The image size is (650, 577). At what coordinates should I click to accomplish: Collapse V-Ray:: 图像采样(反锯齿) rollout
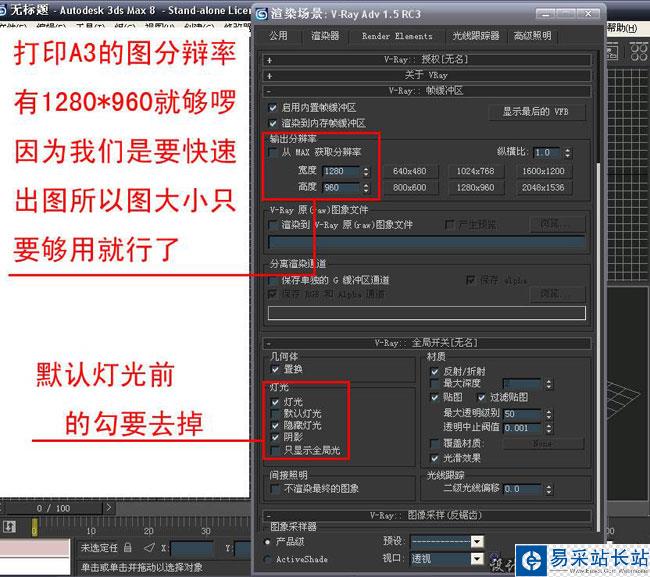tap(427, 515)
